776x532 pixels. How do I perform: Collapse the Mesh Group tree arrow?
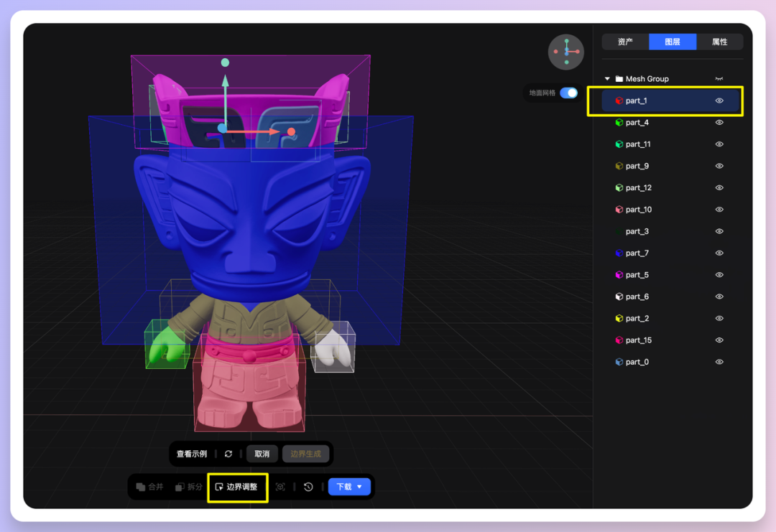pyautogui.click(x=607, y=79)
